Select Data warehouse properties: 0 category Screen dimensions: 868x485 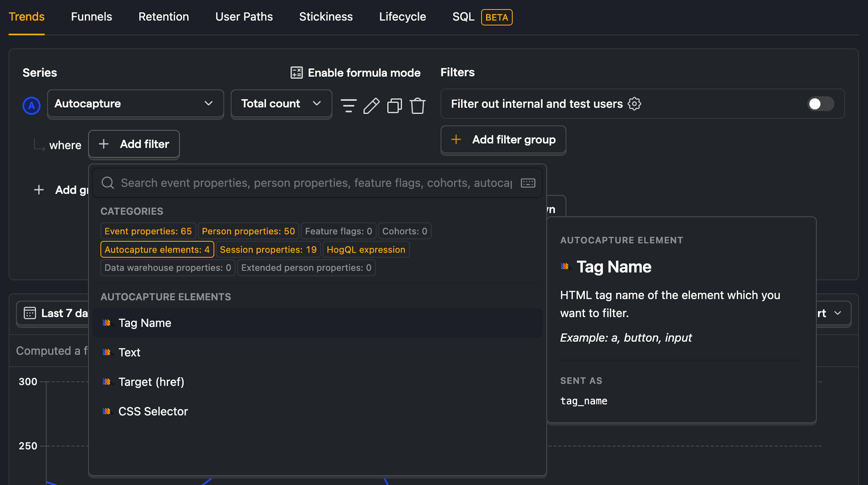(168, 268)
